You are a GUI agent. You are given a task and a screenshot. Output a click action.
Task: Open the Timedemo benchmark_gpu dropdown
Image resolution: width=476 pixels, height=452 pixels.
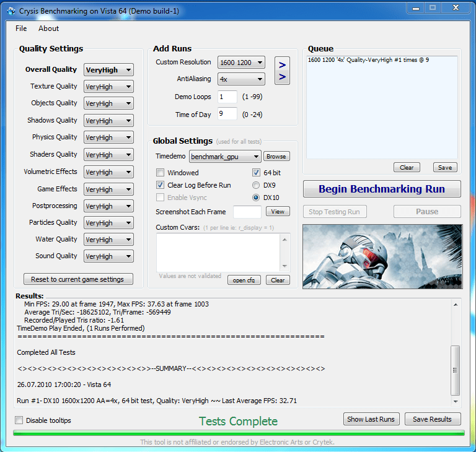pyautogui.click(x=225, y=157)
